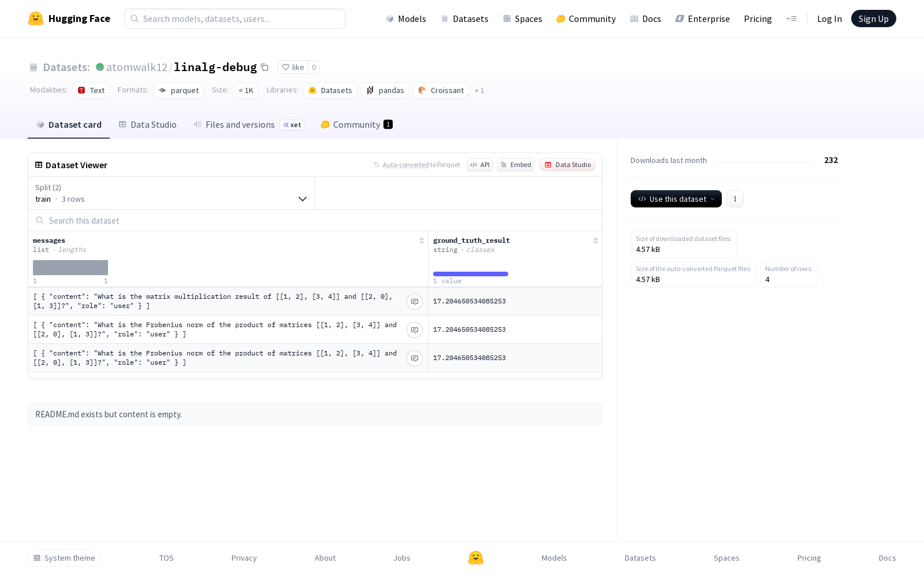Click the ground_truth_result class distribution bar
This screenshot has height=578, width=924.
pos(471,274)
